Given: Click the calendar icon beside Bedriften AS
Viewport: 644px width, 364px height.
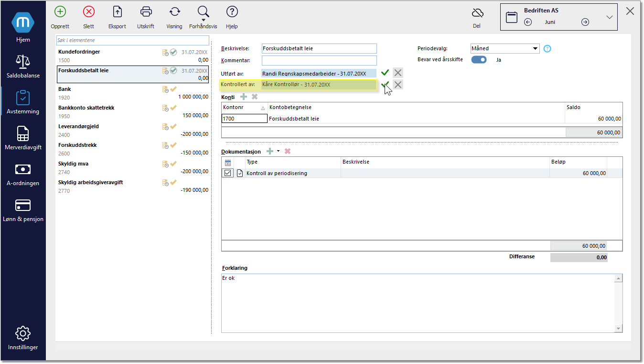Looking at the screenshot, I should (x=512, y=17).
